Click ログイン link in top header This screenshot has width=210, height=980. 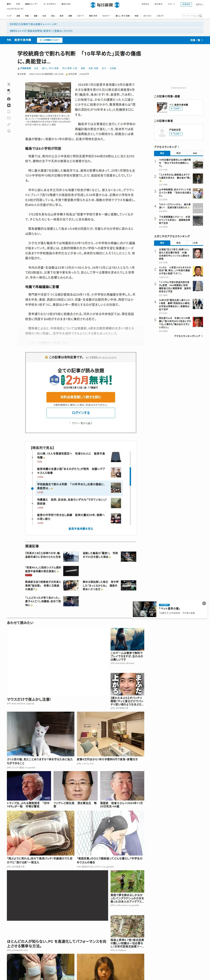199,5
